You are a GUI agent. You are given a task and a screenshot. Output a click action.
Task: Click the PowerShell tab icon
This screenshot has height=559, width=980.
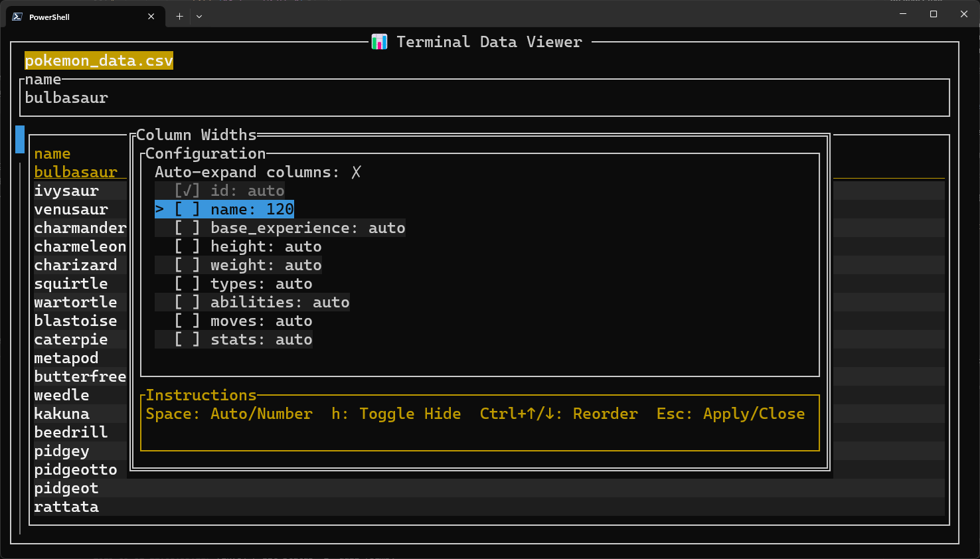pyautogui.click(x=17, y=17)
